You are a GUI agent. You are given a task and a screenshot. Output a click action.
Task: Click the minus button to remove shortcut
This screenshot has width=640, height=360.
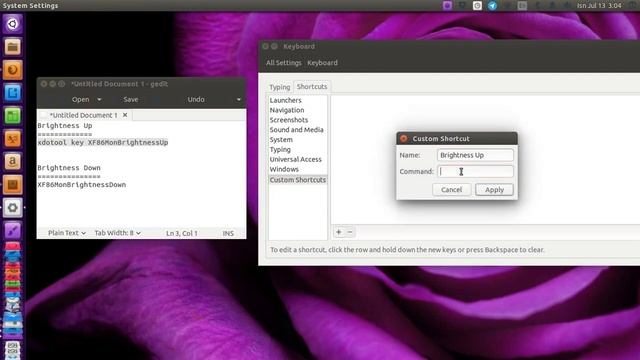click(x=350, y=232)
